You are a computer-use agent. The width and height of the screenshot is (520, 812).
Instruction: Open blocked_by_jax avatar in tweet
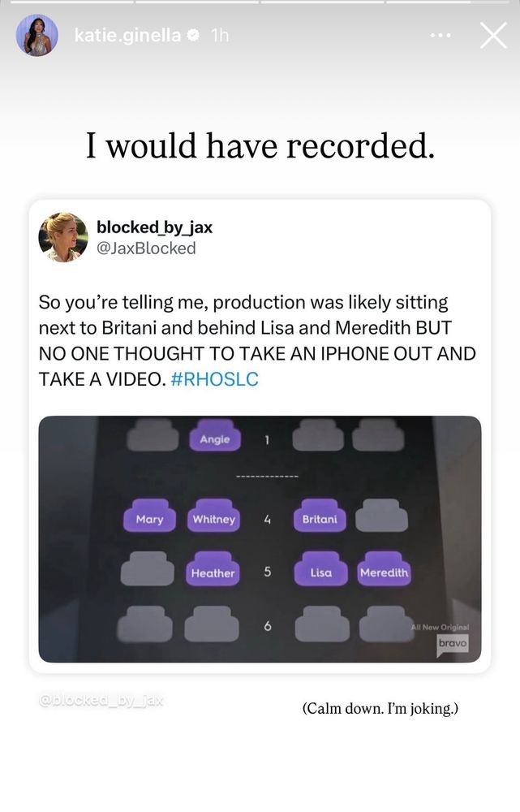63,237
